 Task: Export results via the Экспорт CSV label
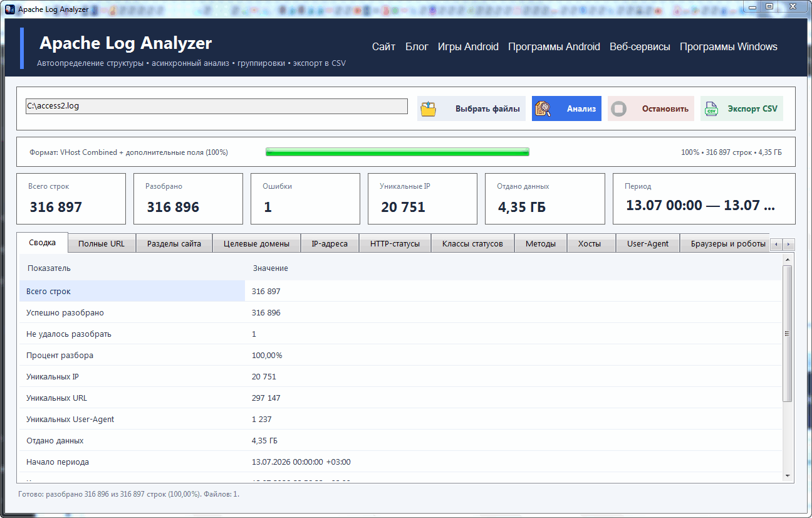752,109
